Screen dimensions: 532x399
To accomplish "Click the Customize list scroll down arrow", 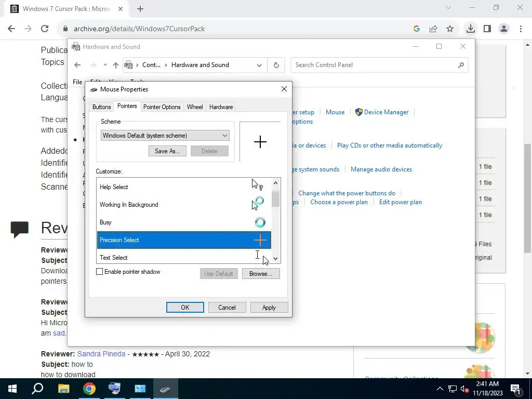I will click(275, 259).
